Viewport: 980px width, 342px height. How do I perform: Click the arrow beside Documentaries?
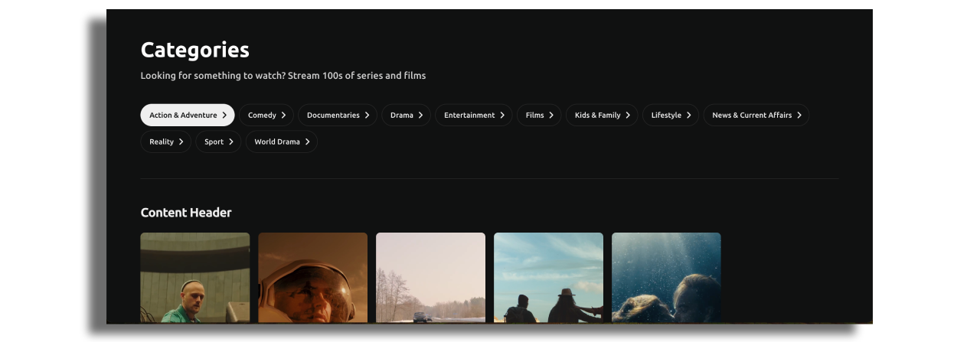pyautogui.click(x=367, y=116)
